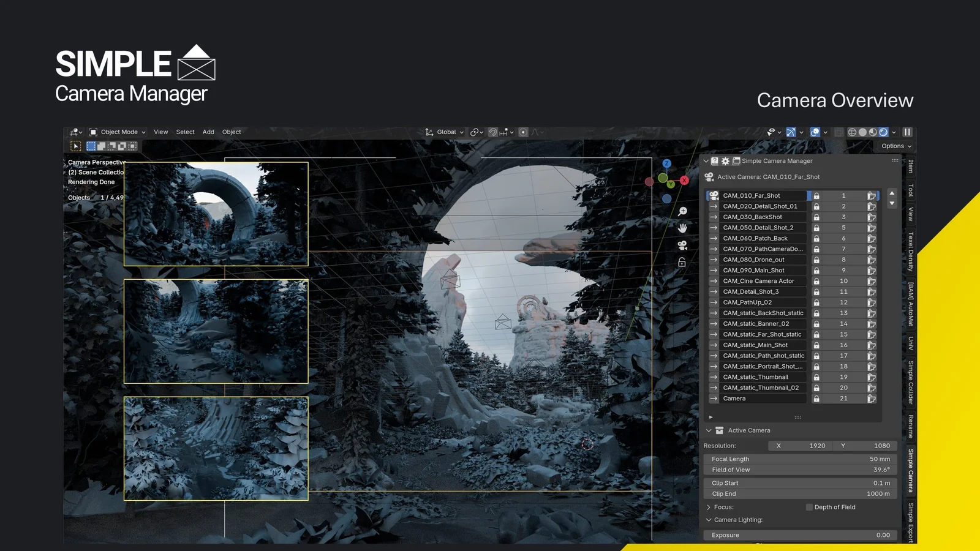Enable Depth of Field checkbox
The width and height of the screenshot is (980, 551).
(809, 507)
